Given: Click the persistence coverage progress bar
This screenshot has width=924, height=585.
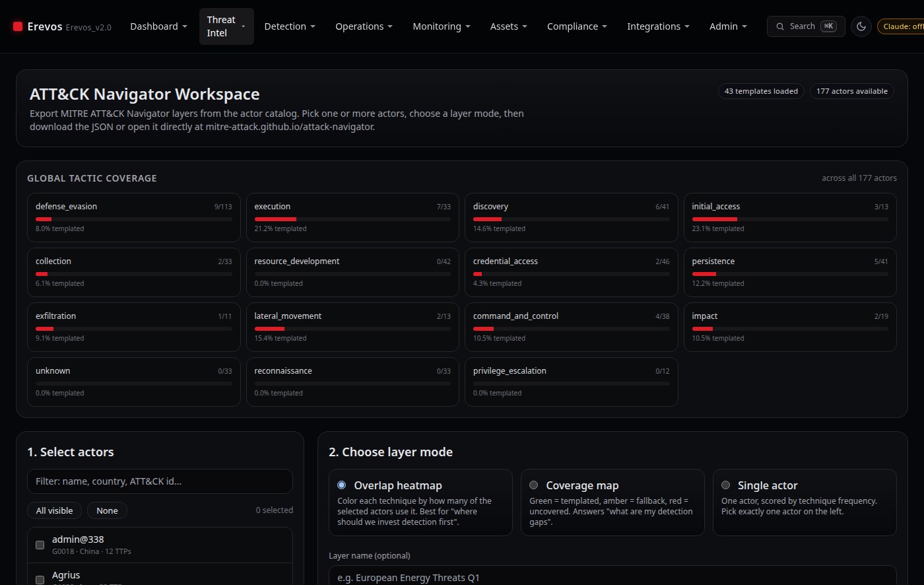Looking at the screenshot, I should [790, 273].
